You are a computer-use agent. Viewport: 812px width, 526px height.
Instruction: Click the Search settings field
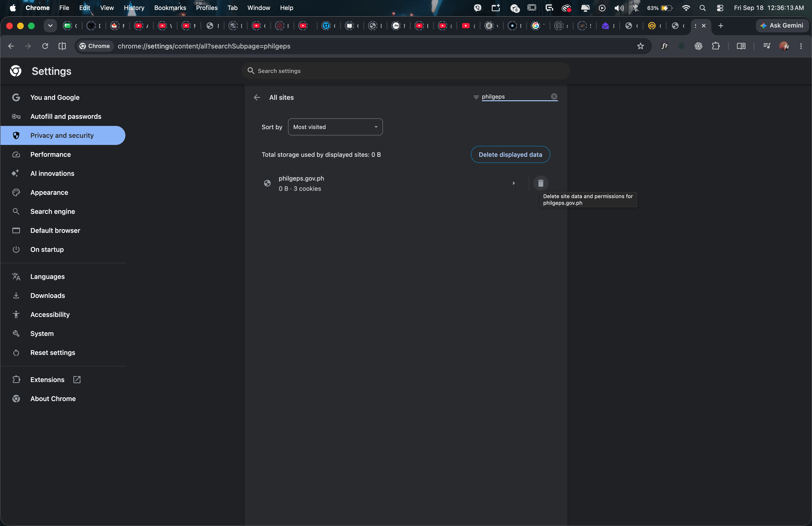click(406, 71)
